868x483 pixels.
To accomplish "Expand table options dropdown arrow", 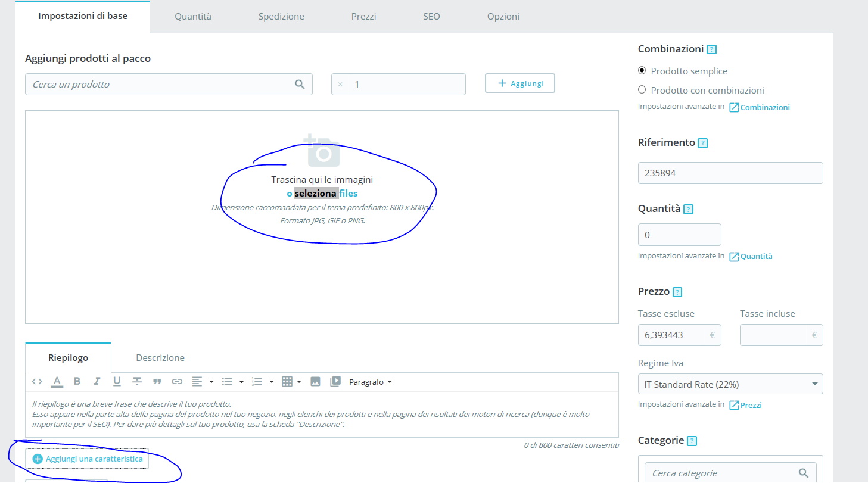I will [299, 382].
